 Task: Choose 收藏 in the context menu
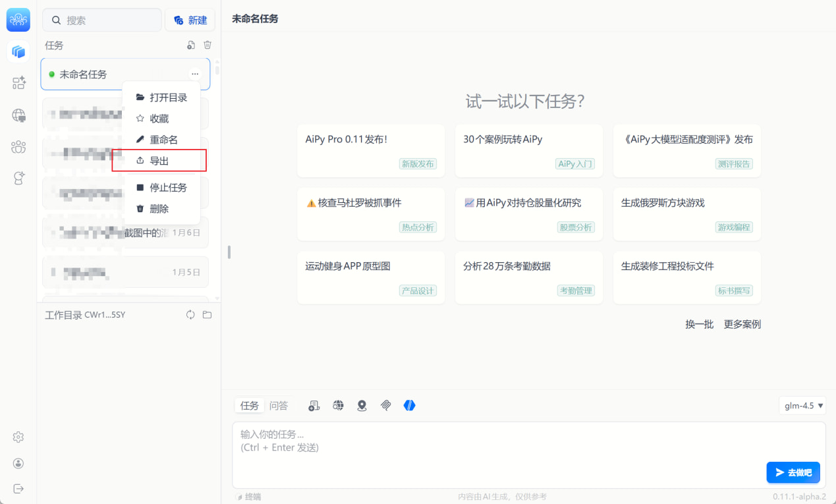click(x=161, y=119)
